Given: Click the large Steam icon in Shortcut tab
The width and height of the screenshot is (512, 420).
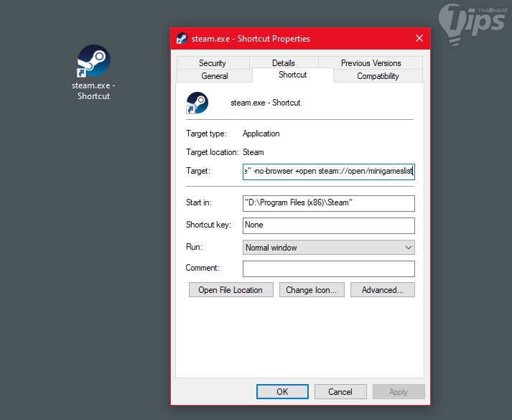Looking at the screenshot, I should coord(197,103).
